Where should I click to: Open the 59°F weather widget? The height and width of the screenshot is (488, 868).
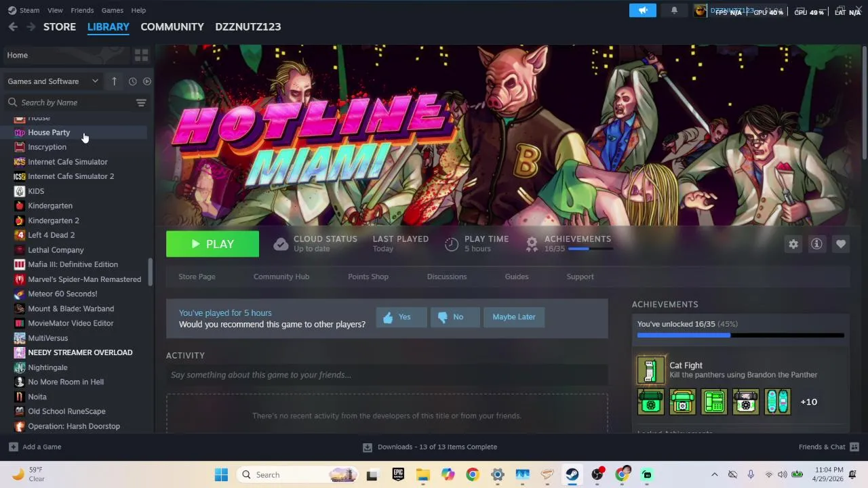coord(28,474)
